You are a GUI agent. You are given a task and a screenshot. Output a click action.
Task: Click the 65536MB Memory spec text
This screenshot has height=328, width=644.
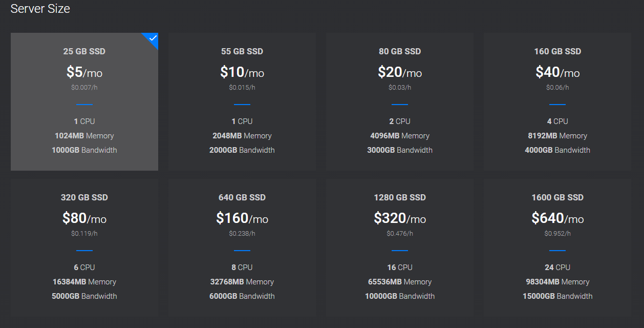tap(399, 281)
